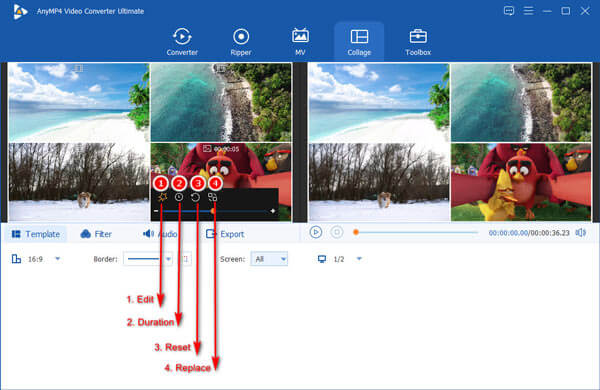Viewport: 600px width, 390px height.
Task: Select the snowy forest clip in the editing collage
Action: pyautogui.click(x=78, y=182)
